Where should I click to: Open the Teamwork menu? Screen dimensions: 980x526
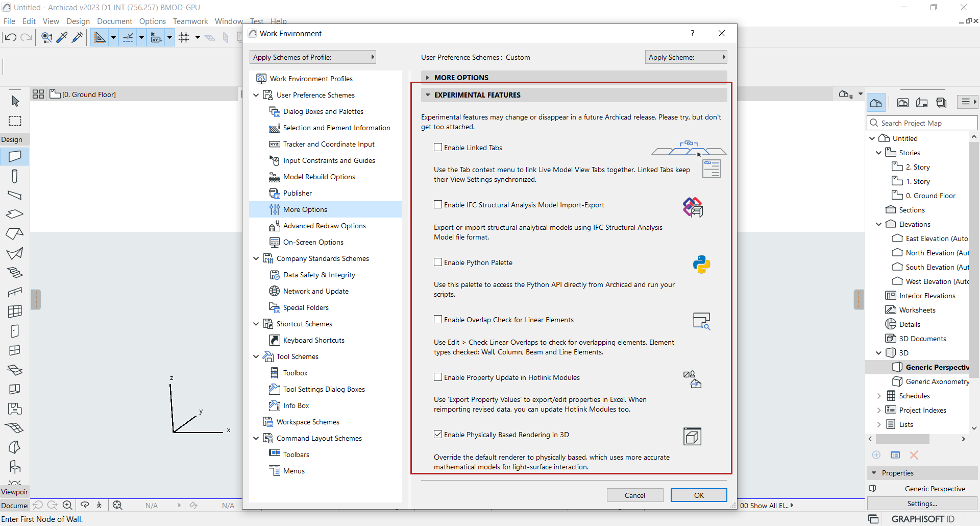(x=190, y=21)
